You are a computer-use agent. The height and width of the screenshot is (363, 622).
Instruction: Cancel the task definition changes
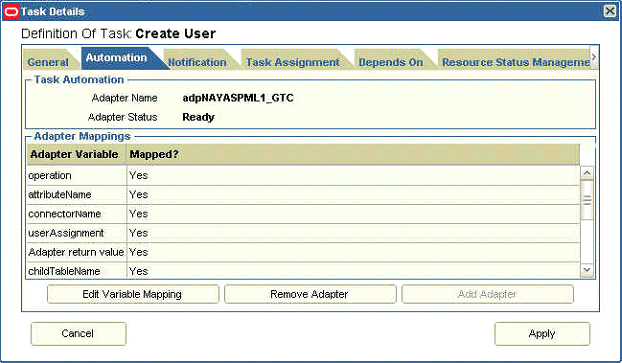coord(79,334)
